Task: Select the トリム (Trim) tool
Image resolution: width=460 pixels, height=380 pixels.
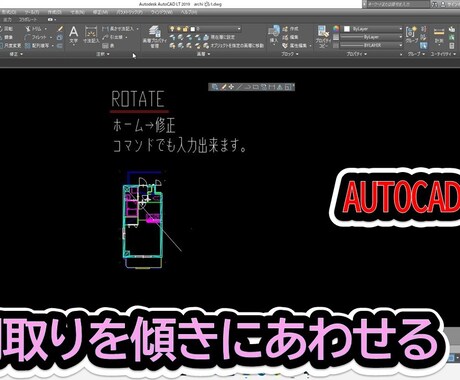Action: coord(34,29)
